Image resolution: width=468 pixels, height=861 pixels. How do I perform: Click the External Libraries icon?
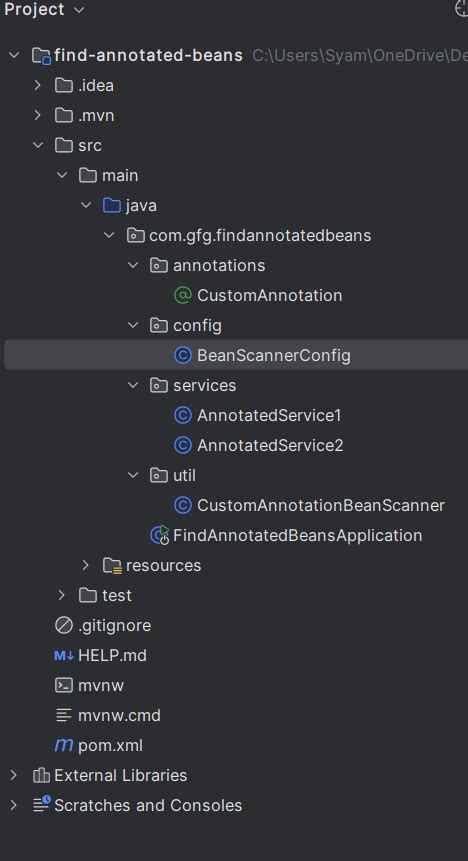pos(41,775)
